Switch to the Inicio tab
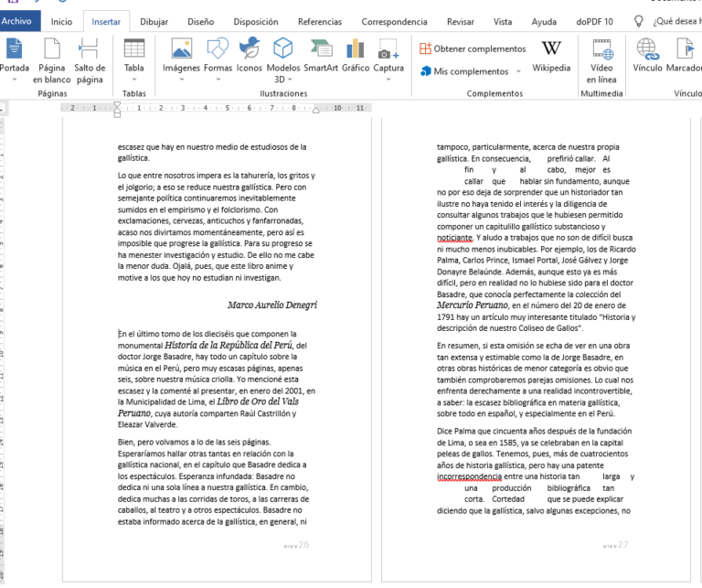This screenshot has height=588, width=702. [61, 22]
